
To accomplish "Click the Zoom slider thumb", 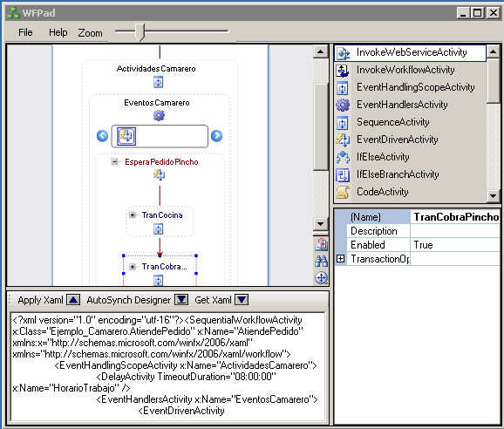I will tap(140, 32).
